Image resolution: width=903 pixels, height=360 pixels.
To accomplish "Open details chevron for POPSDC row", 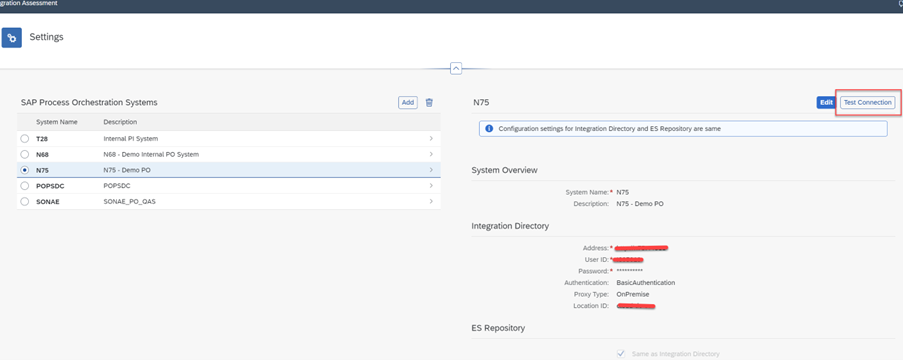I will point(431,186).
